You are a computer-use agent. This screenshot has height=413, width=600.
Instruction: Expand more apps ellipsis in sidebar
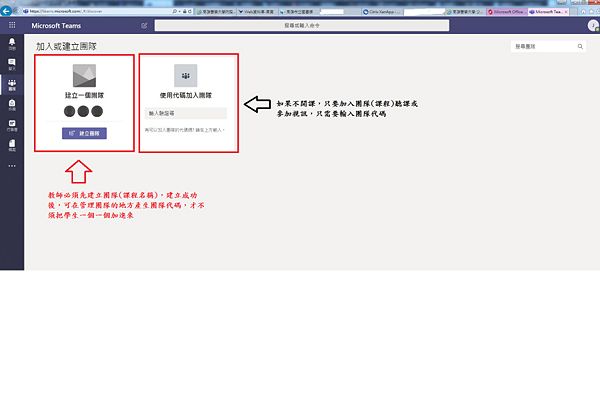(11, 165)
